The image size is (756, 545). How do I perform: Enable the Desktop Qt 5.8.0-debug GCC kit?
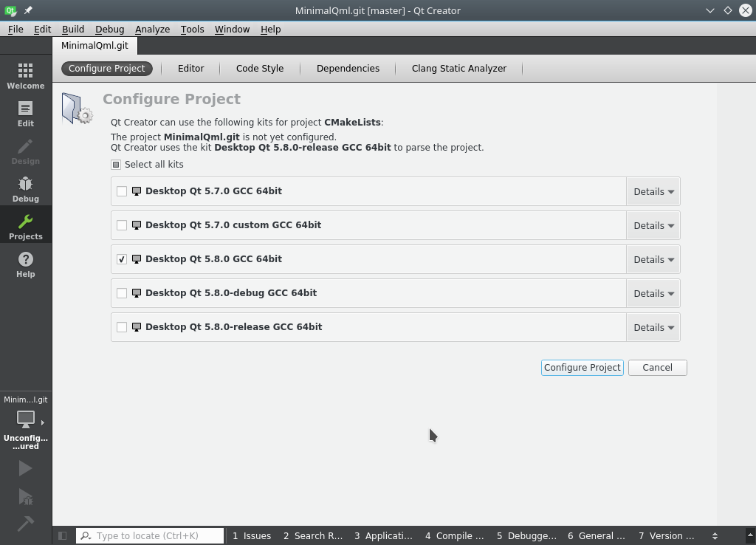coord(122,293)
